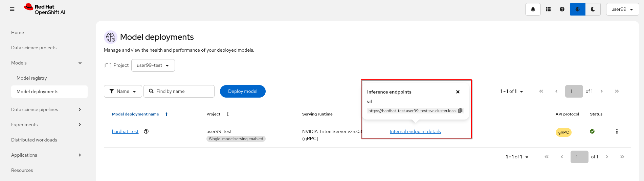Go to Home in sidebar
The image size is (644, 181).
coord(18,32)
